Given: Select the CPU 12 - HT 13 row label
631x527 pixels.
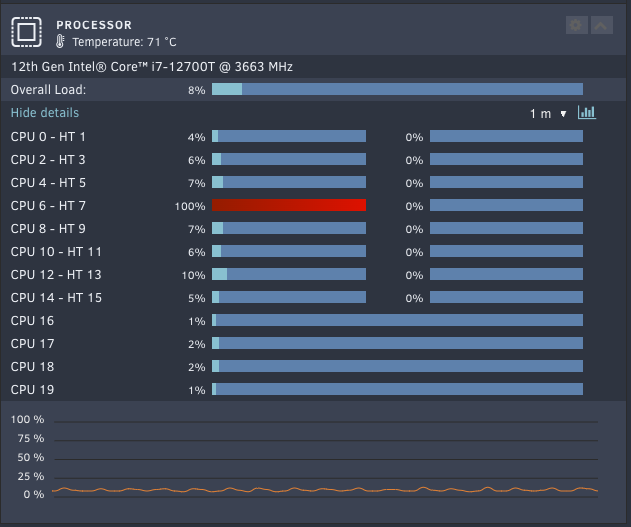Looking at the screenshot, I should [56, 274].
